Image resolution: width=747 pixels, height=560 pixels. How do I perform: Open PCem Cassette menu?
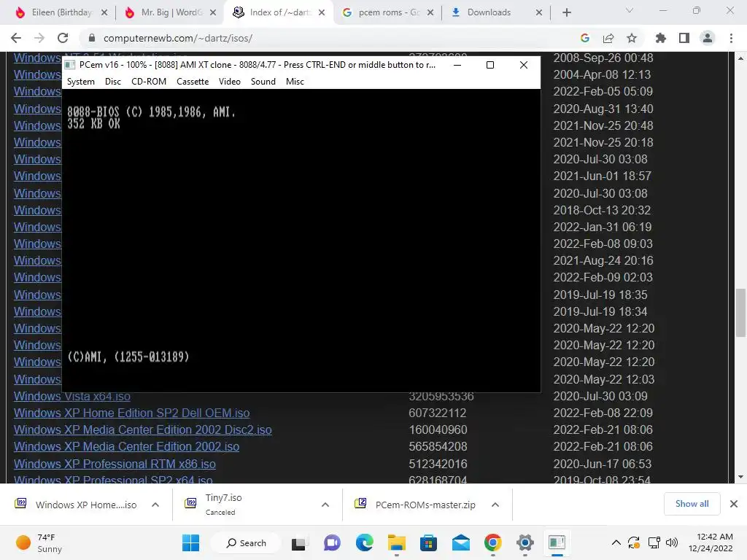(193, 82)
